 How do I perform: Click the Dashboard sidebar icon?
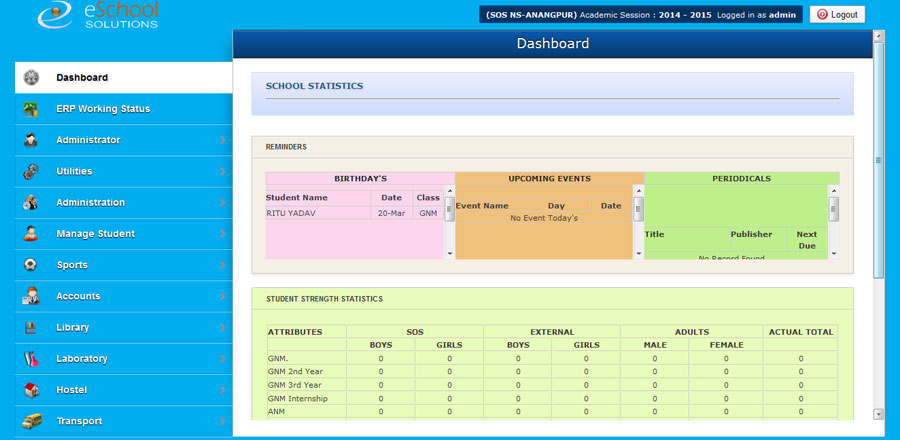31,77
